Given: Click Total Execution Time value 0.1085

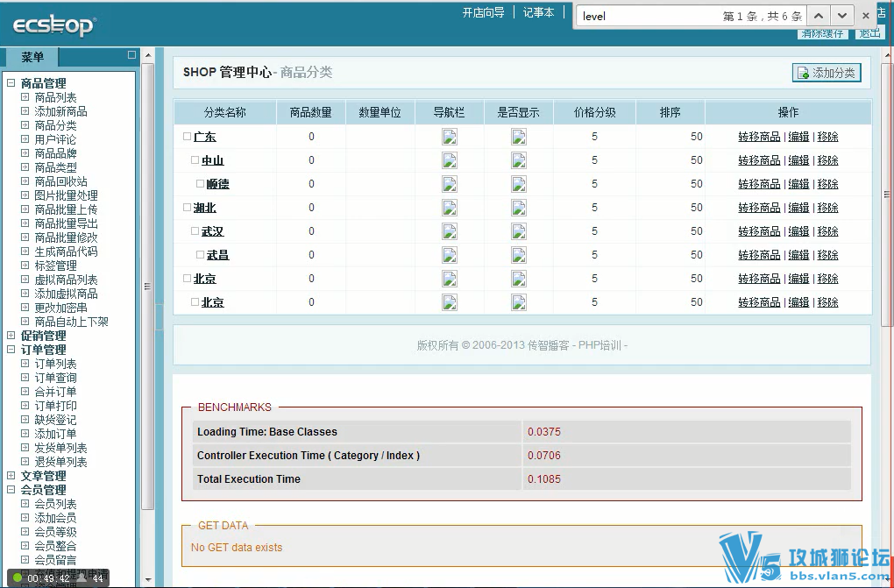Looking at the screenshot, I should point(544,479).
